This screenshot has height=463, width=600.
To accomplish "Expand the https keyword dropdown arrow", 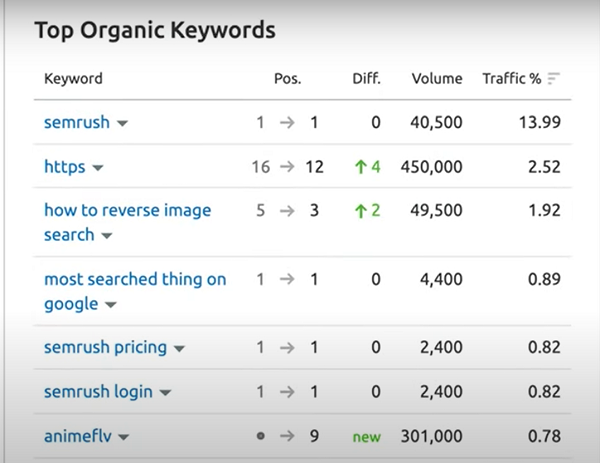I will pyautogui.click(x=99, y=167).
